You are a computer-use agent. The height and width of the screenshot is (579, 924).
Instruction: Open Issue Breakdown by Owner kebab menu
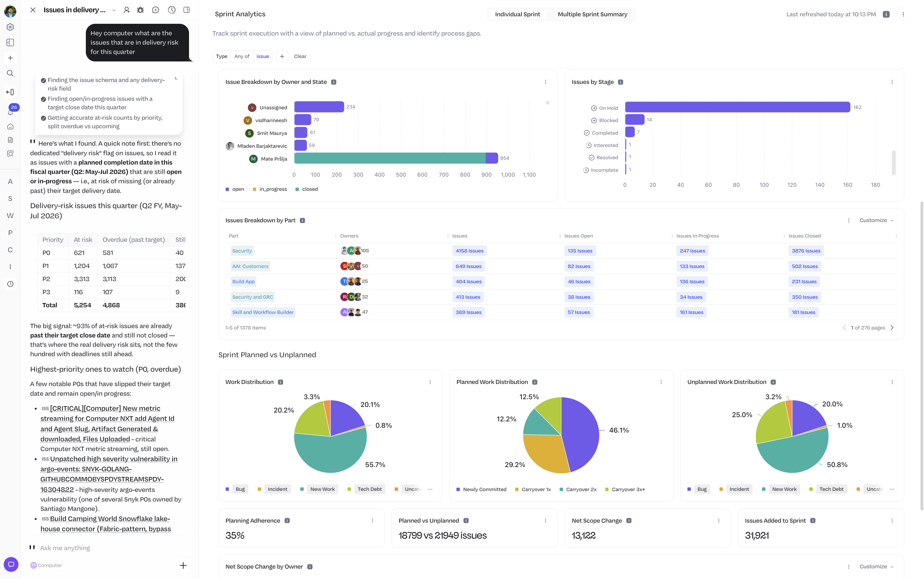[545, 82]
